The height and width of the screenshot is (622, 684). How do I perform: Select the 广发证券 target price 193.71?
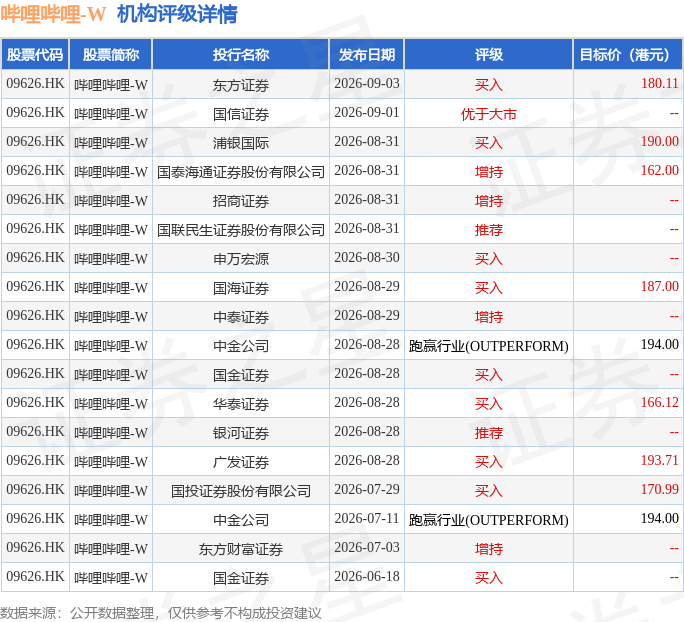660,460
